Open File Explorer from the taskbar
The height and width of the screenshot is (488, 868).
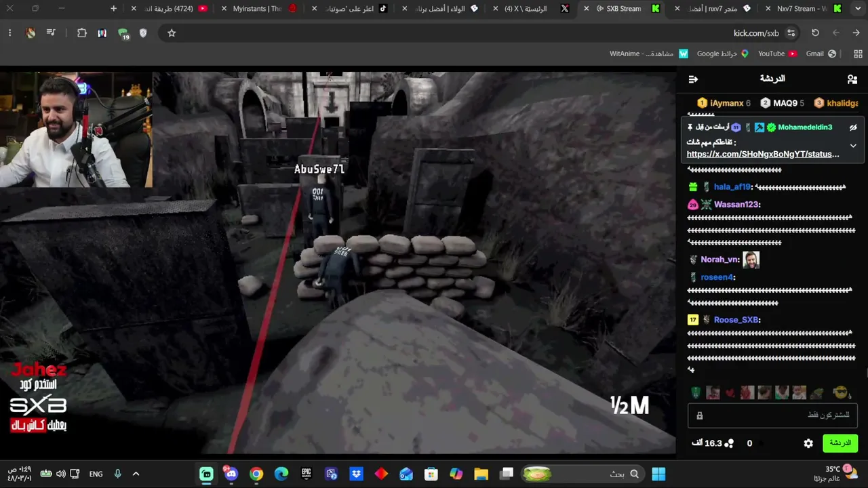pyautogui.click(x=481, y=474)
